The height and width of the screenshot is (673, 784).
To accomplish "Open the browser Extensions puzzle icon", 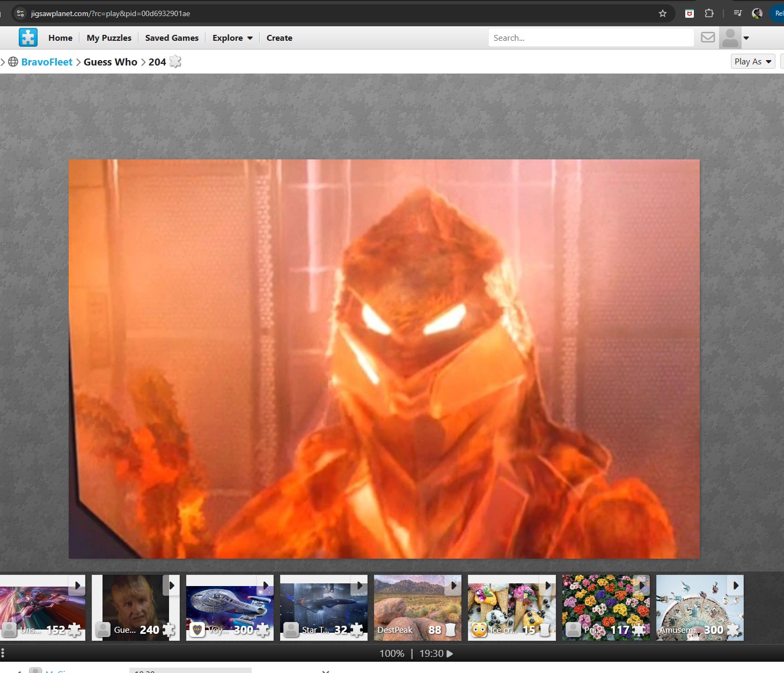I will (x=709, y=13).
